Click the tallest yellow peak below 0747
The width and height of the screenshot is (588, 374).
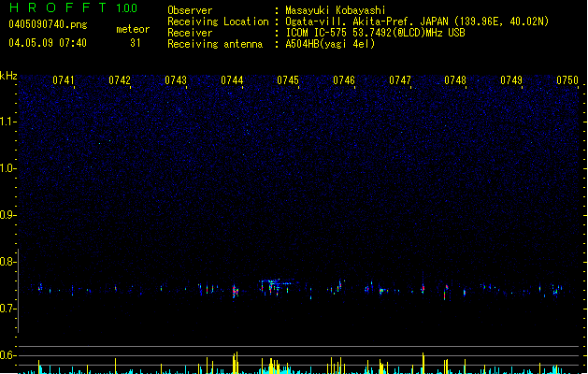click(x=423, y=363)
